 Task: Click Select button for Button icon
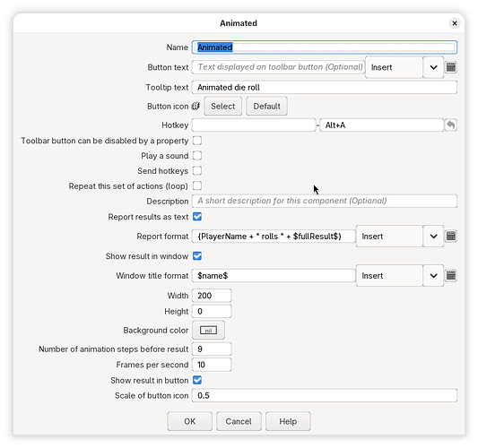click(222, 107)
